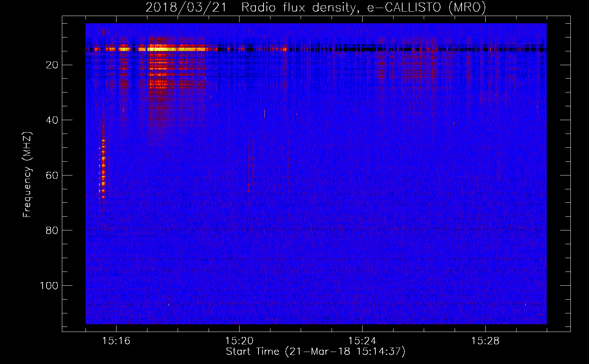Click the plot title 'Radio flux density, e-CALLISTO (MRO)'

pos(363,8)
